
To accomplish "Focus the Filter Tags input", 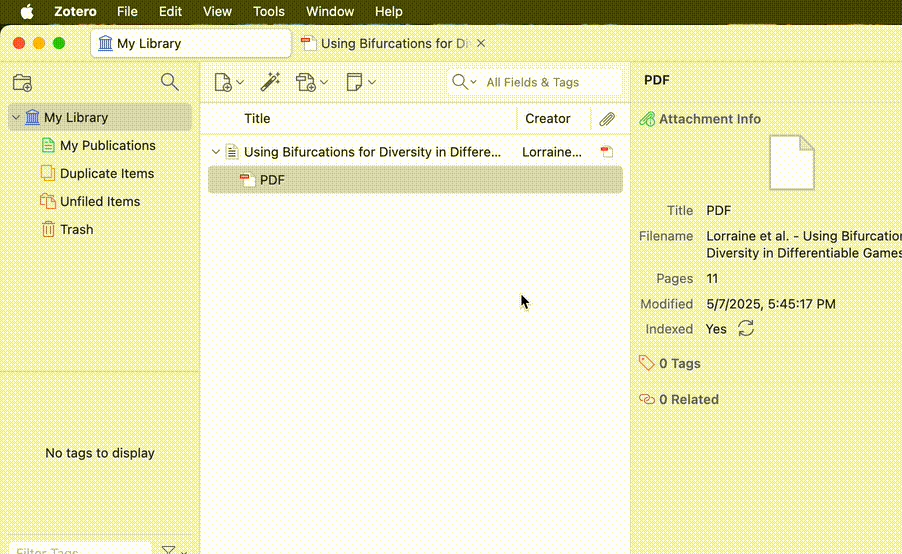I will (81, 550).
